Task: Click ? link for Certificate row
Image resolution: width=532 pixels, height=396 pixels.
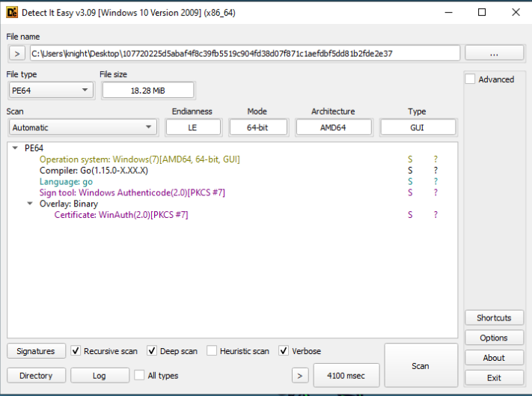Action: (x=435, y=215)
